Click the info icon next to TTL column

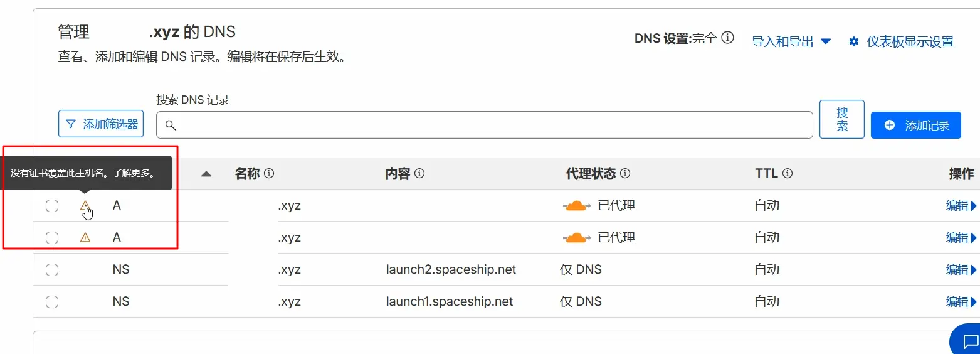[x=788, y=174]
